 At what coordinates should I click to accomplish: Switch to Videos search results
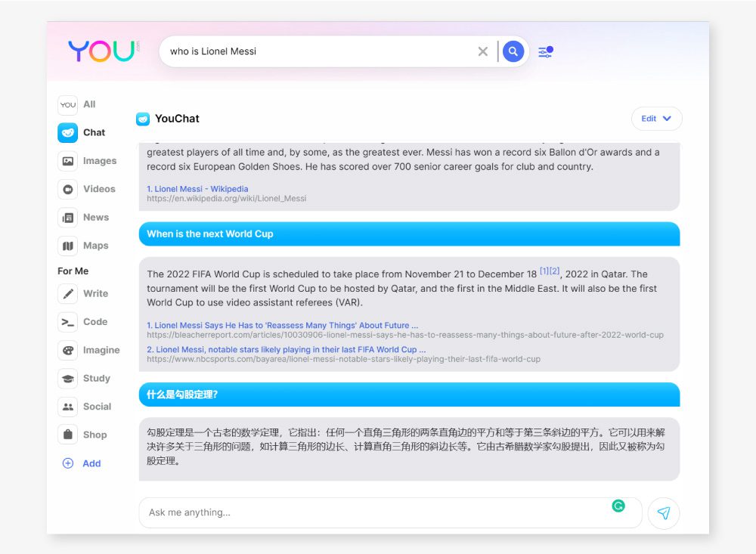68,189
